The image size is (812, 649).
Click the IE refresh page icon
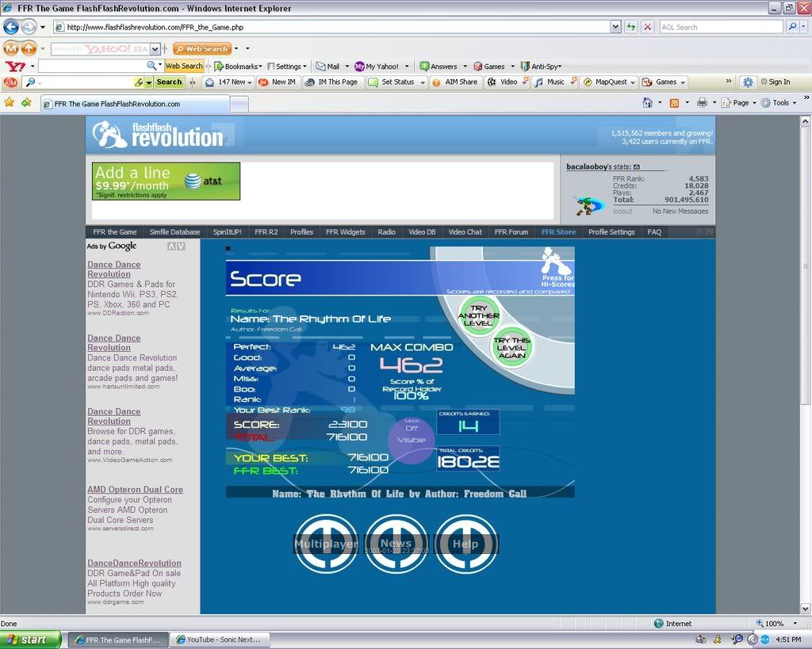coord(630,27)
